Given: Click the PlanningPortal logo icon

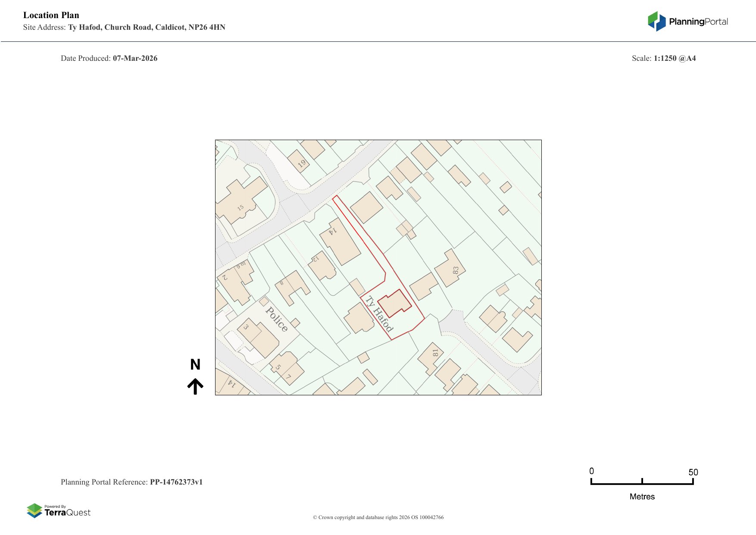Looking at the screenshot, I should coord(656,21).
